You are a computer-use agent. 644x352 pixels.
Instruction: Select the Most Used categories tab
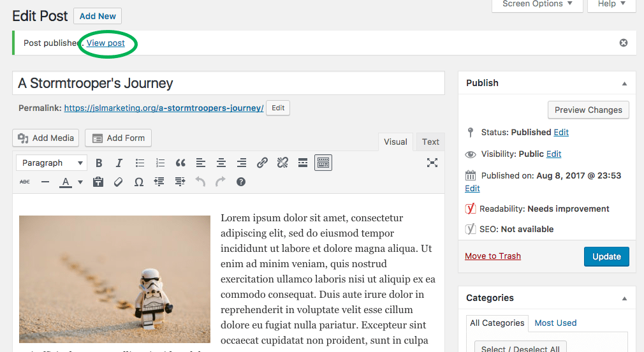tap(555, 323)
